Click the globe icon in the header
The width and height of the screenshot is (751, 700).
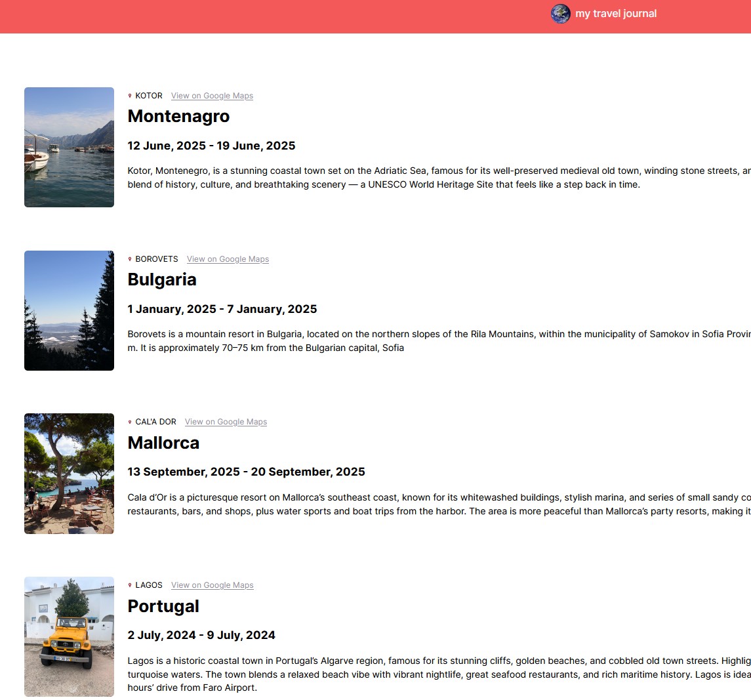tap(560, 14)
